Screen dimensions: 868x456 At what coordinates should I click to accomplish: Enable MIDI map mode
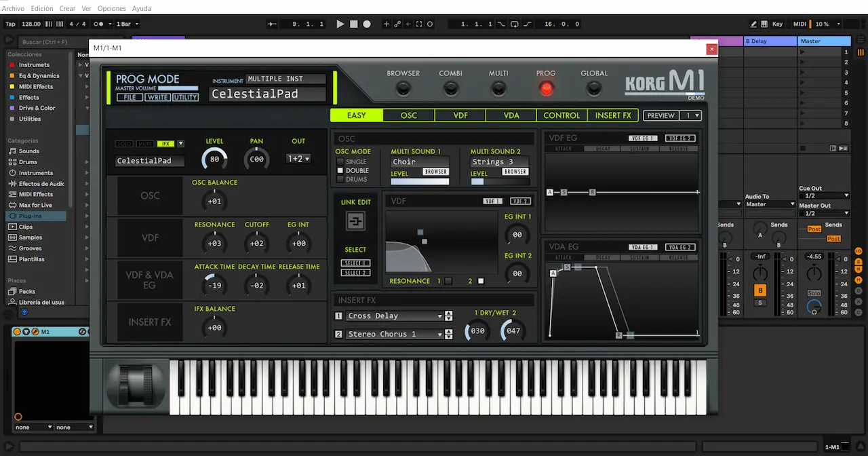pyautogui.click(x=800, y=24)
